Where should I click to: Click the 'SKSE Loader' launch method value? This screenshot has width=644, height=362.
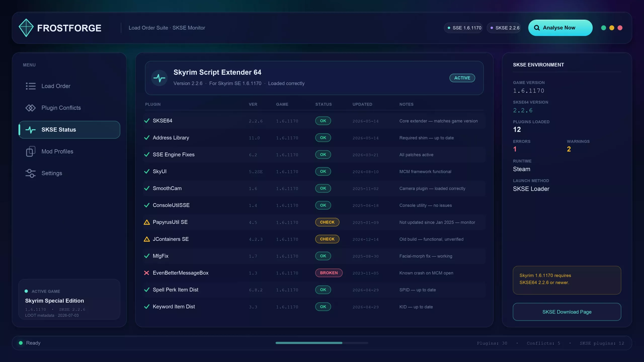531,189
